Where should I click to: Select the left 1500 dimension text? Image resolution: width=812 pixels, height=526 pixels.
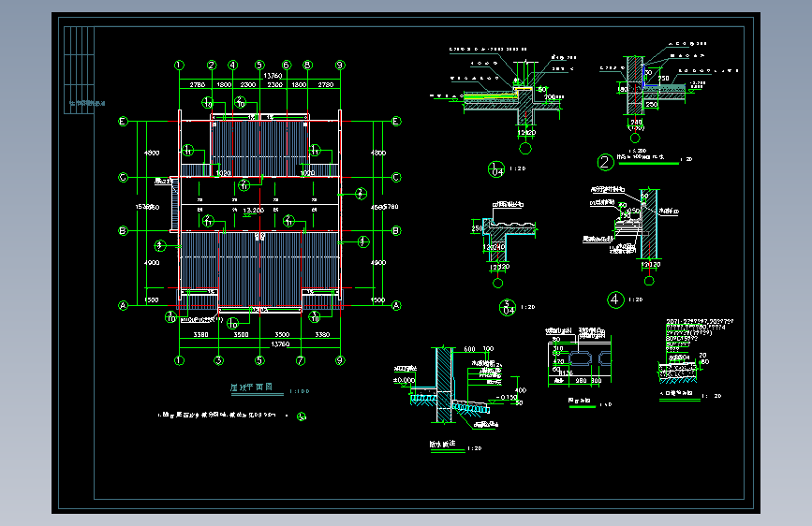coord(152,300)
